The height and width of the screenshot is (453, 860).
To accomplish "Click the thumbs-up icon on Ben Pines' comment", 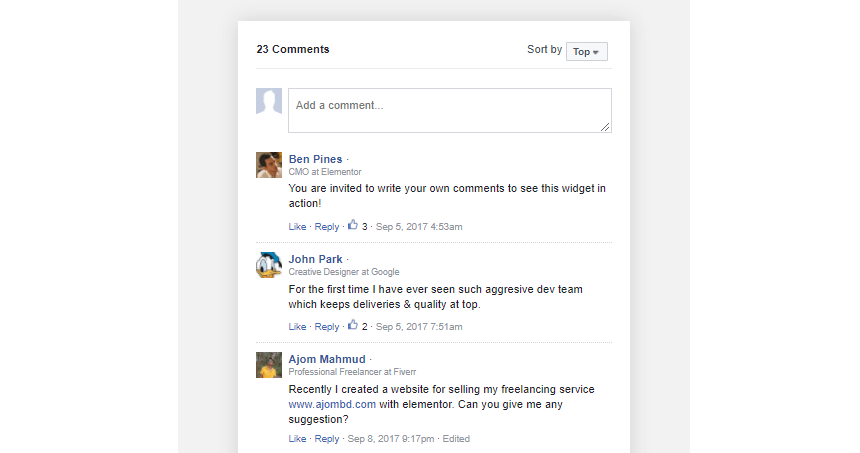I will point(353,225).
